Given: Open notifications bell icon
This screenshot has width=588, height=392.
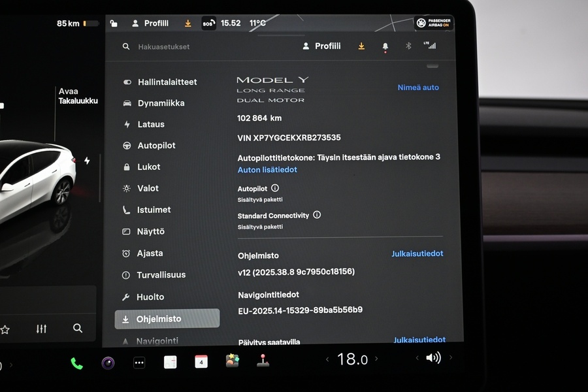Looking at the screenshot, I should click(385, 46).
